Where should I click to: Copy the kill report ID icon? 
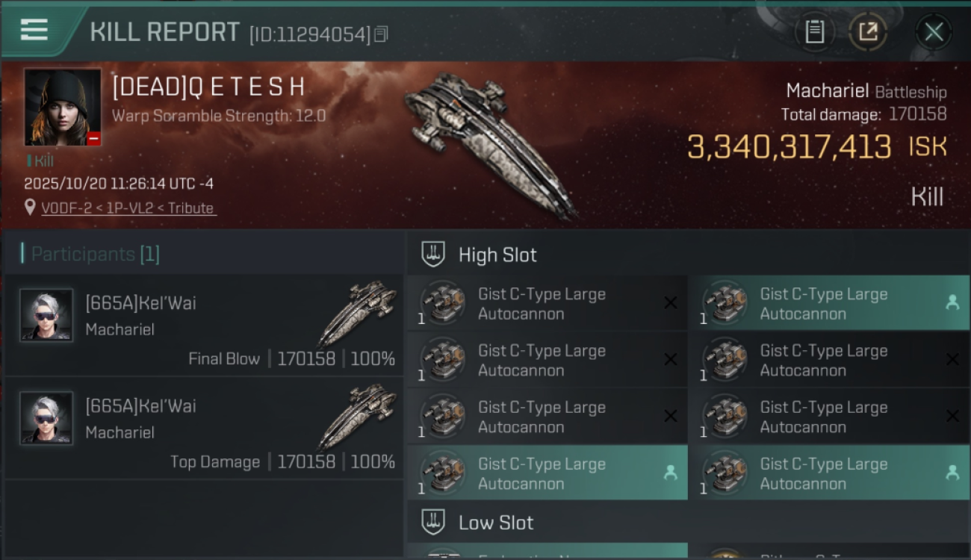(x=381, y=34)
